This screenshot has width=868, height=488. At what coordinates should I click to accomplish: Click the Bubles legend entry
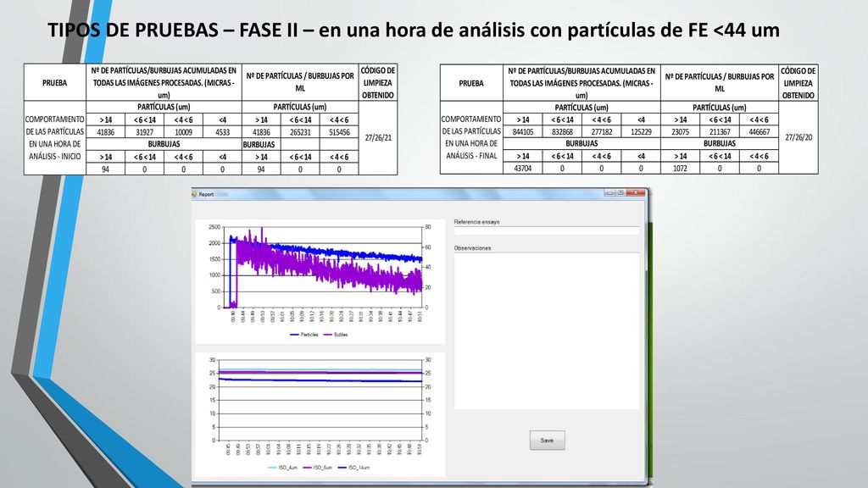(336, 335)
